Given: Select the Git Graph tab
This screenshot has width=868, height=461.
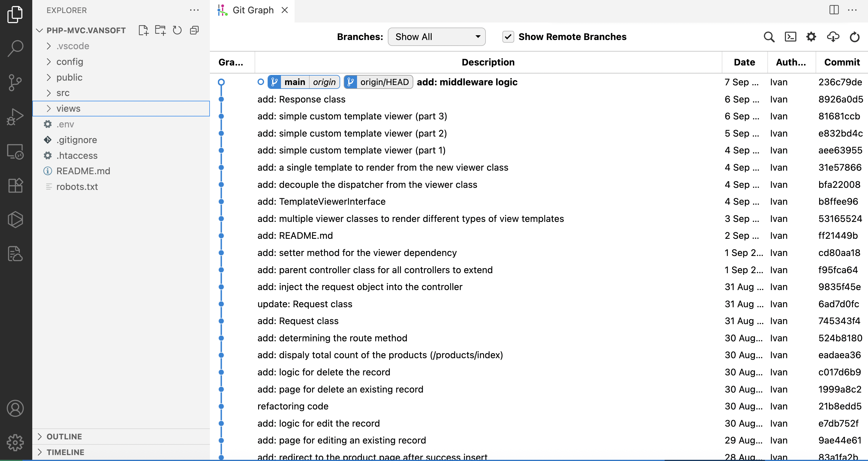Looking at the screenshot, I should 253,10.
